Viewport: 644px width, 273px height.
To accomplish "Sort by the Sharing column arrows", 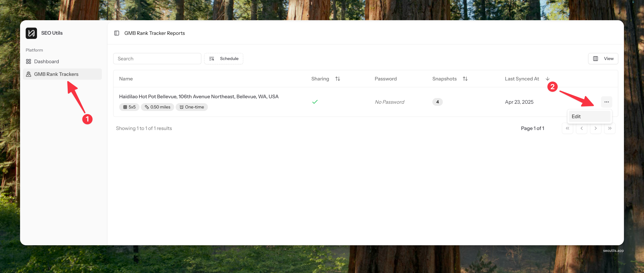I will [338, 79].
